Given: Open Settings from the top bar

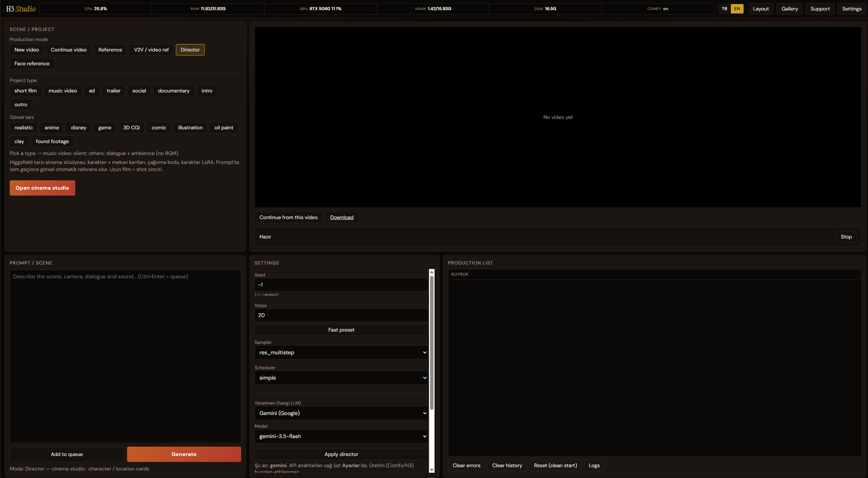Looking at the screenshot, I should click(x=852, y=9).
